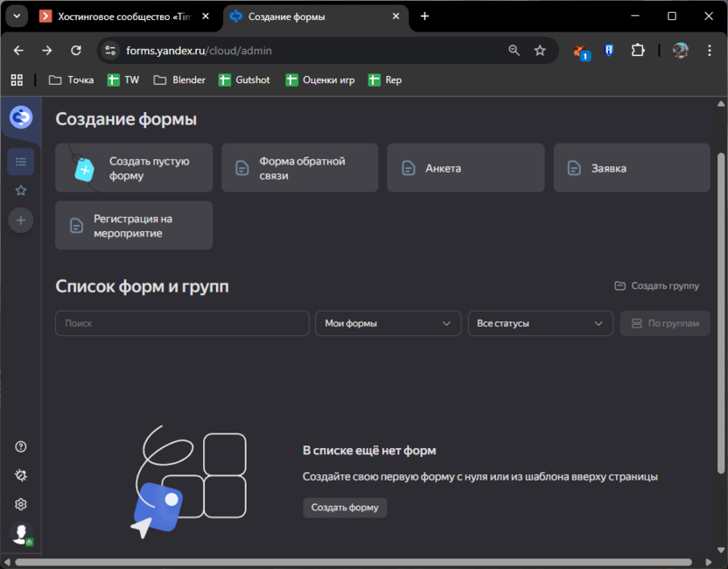The height and width of the screenshot is (569, 728).
Task: Click 'Создать пустую форму' template card
Action: pos(134,168)
